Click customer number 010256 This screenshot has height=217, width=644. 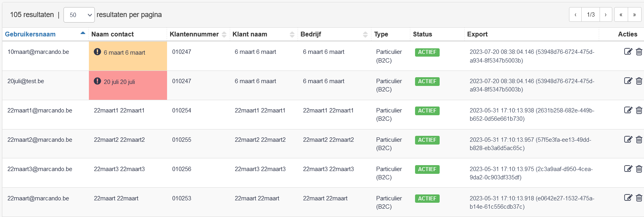(x=182, y=169)
